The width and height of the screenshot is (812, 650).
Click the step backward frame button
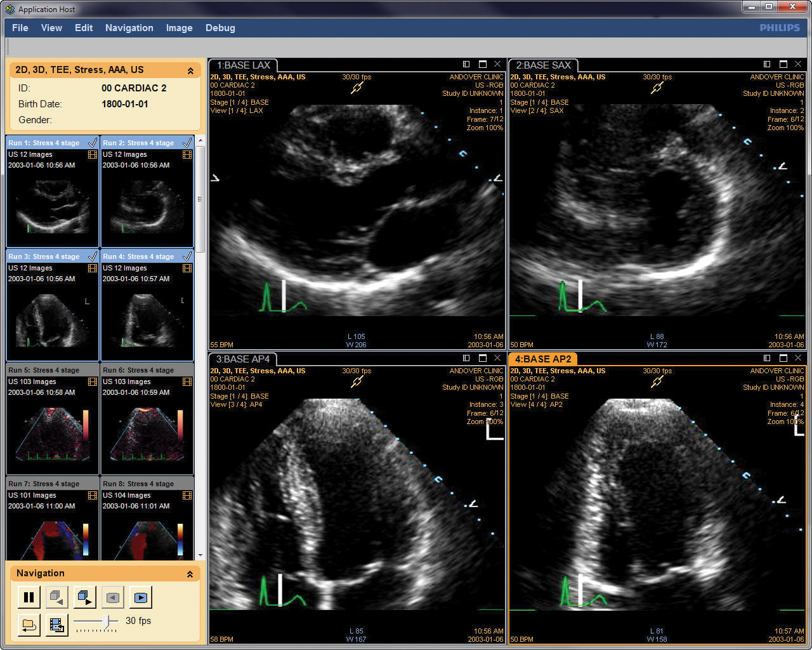coord(113,597)
